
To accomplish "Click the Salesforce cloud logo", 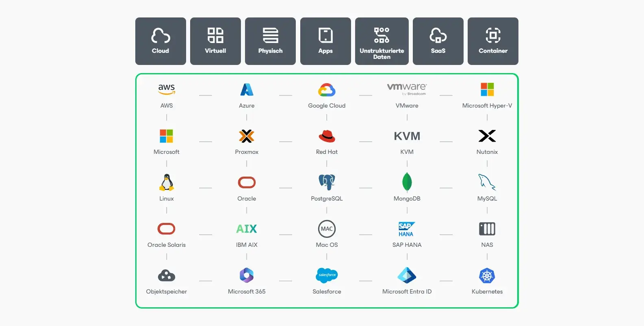I will click(x=327, y=275).
